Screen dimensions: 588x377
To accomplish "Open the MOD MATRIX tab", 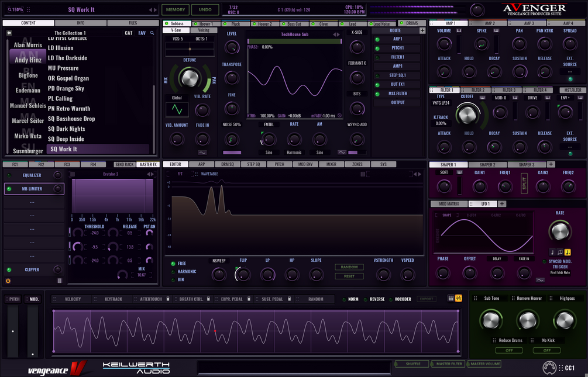I will [x=449, y=204].
